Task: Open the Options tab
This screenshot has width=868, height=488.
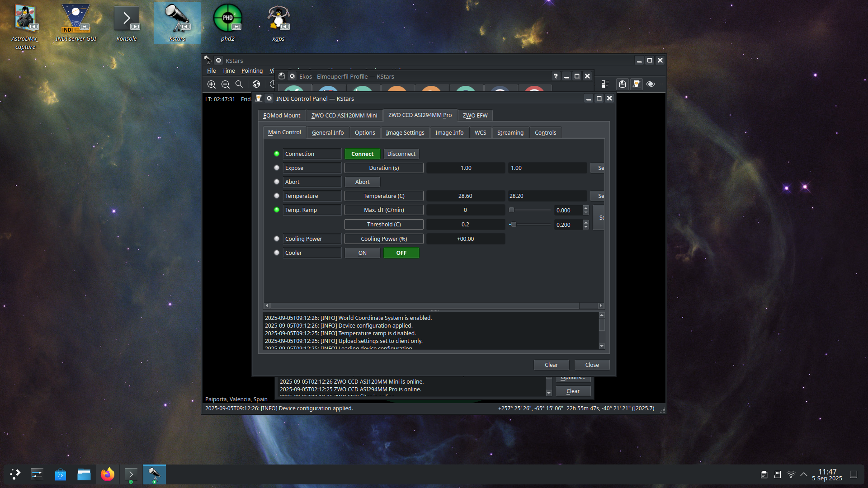Action: 365,132
